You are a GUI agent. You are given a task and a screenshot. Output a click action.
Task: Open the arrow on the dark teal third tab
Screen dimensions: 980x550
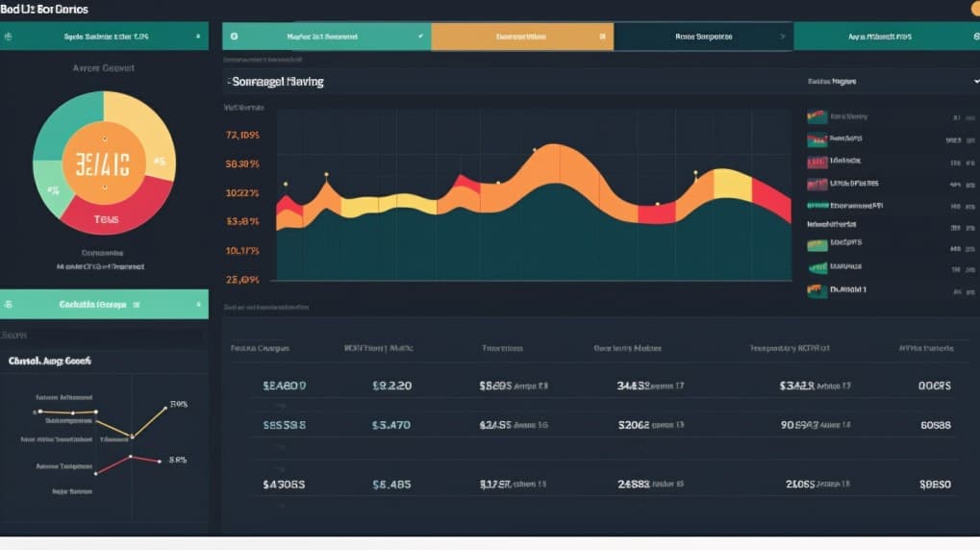coord(782,37)
